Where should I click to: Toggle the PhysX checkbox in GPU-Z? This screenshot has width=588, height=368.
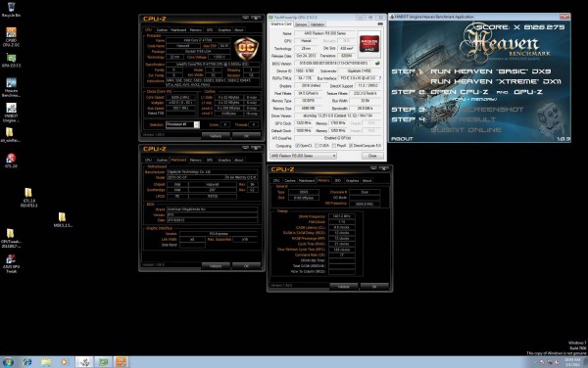(x=334, y=145)
